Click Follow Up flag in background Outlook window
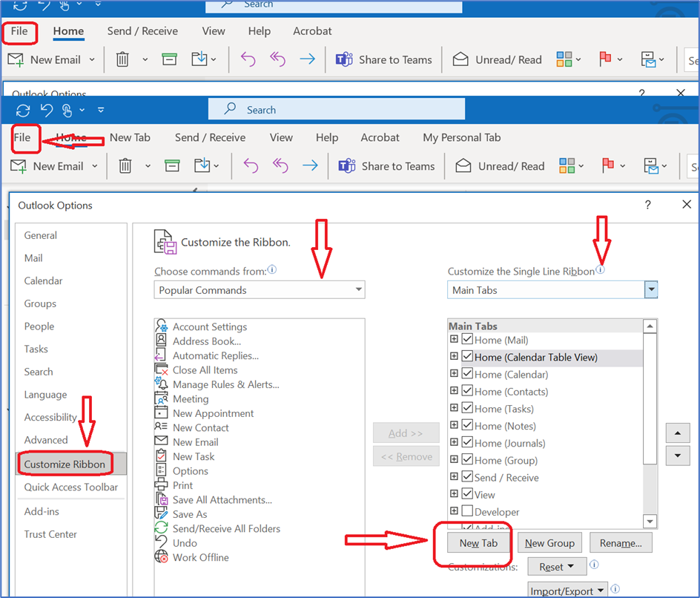700x598 pixels. 605,59
